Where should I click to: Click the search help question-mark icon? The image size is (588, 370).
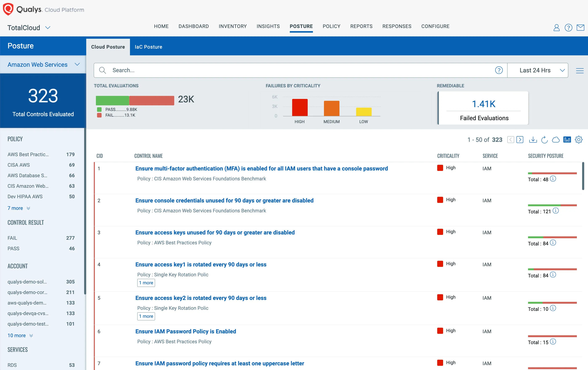tap(499, 70)
